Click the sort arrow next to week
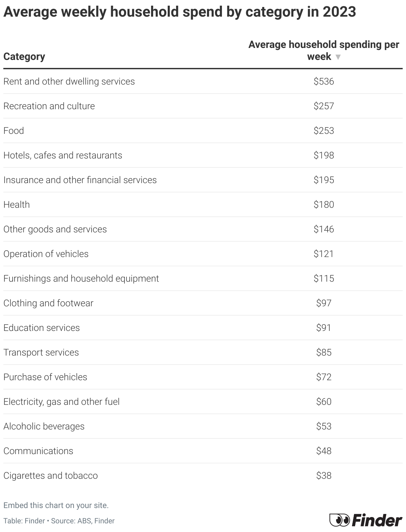This screenshot has height=532, width=406. pyautogui.click(x=338, y=57)
